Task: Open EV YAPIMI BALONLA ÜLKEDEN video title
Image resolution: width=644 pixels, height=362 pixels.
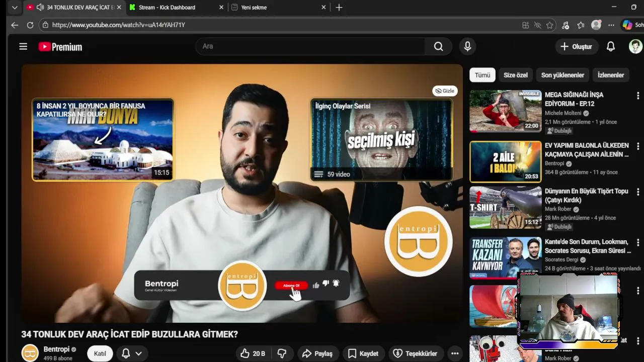Action: [587, 150]
